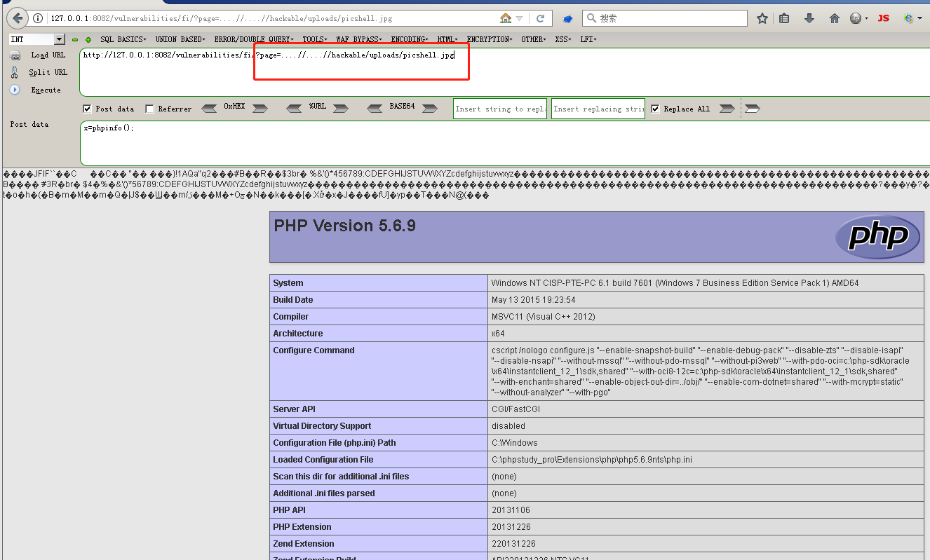
Task: Click the PHP logo image
Action: pyautogui.click(x=877, y=237)
